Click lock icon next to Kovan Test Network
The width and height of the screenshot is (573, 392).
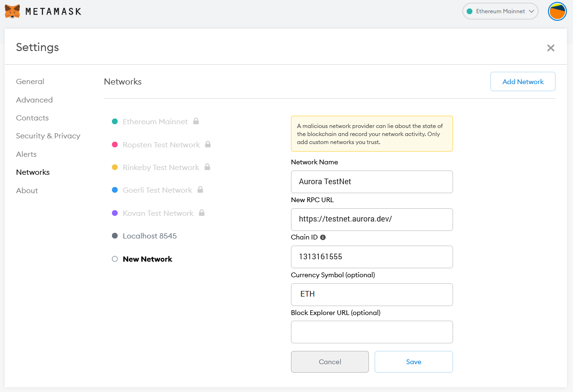[x=202, y=213]
